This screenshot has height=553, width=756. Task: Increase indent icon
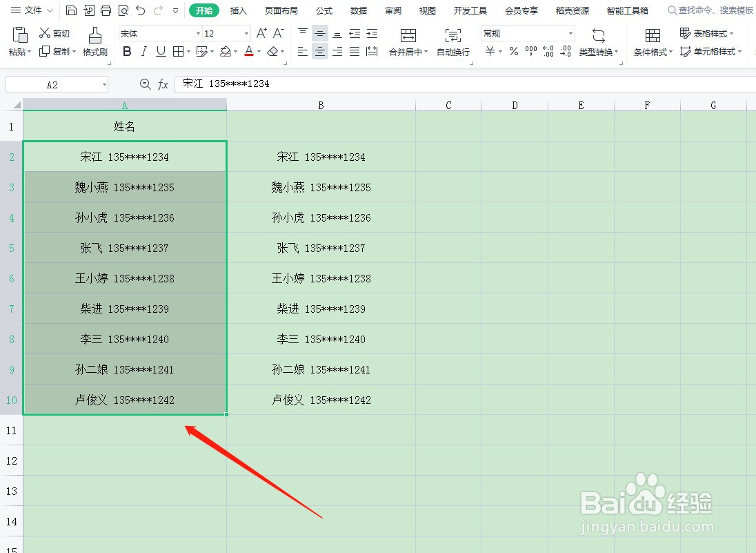click(x=372, y=33)
